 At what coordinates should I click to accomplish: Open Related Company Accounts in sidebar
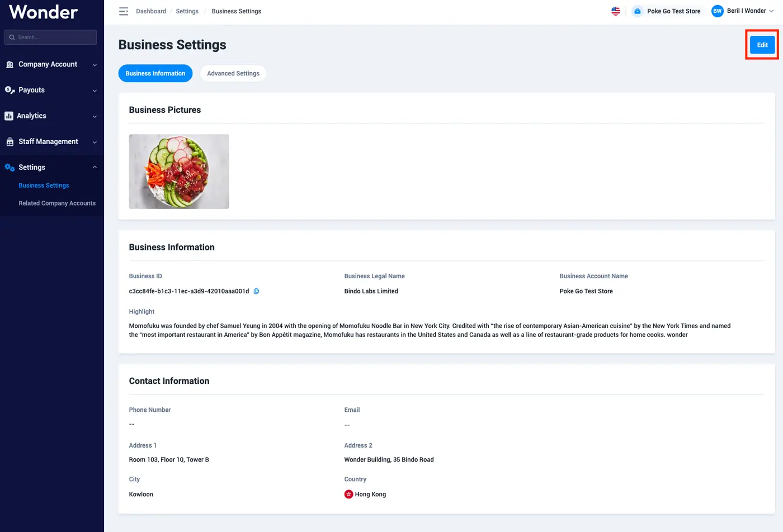(x=57, y=203)
